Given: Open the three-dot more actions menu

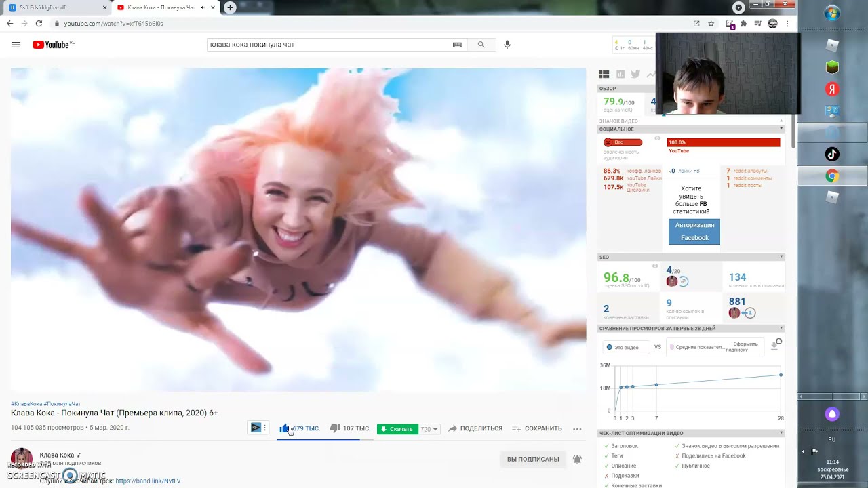Looking at the screenshot, I should pyautogui.click(x=577, y=428).
